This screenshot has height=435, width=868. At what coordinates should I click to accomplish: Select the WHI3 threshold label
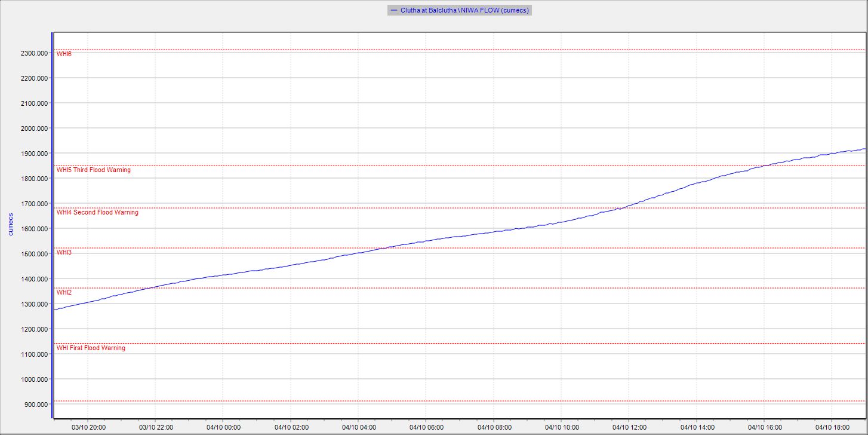point(64,253)
